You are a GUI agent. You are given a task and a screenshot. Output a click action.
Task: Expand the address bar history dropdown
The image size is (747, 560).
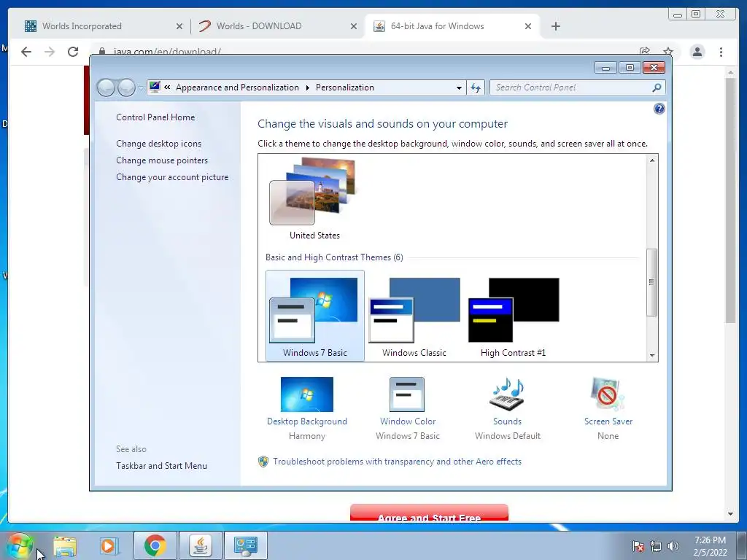459,87
